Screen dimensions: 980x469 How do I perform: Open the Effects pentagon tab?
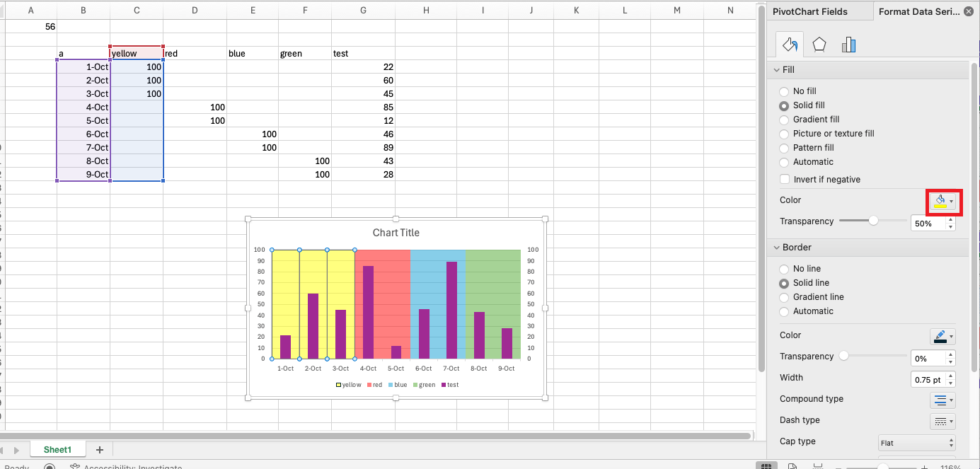tap(819, 45)
